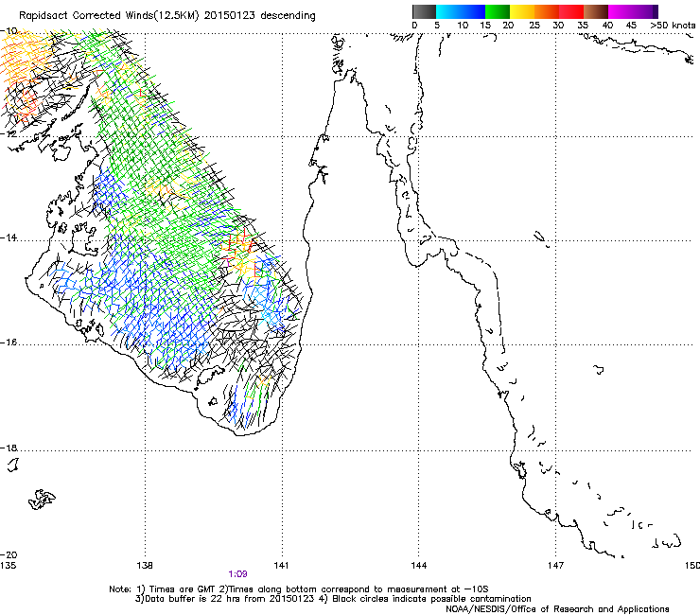The image size is (700, 615).
Task: Click the '144' longitude axis label
Action: (419, 566)
